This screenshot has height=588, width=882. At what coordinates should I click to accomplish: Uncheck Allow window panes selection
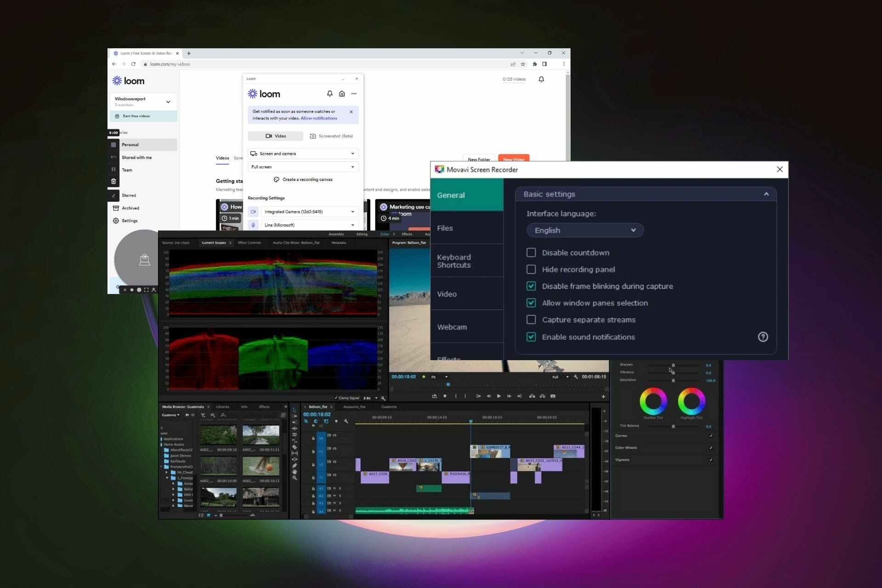[x=531, y=303]
